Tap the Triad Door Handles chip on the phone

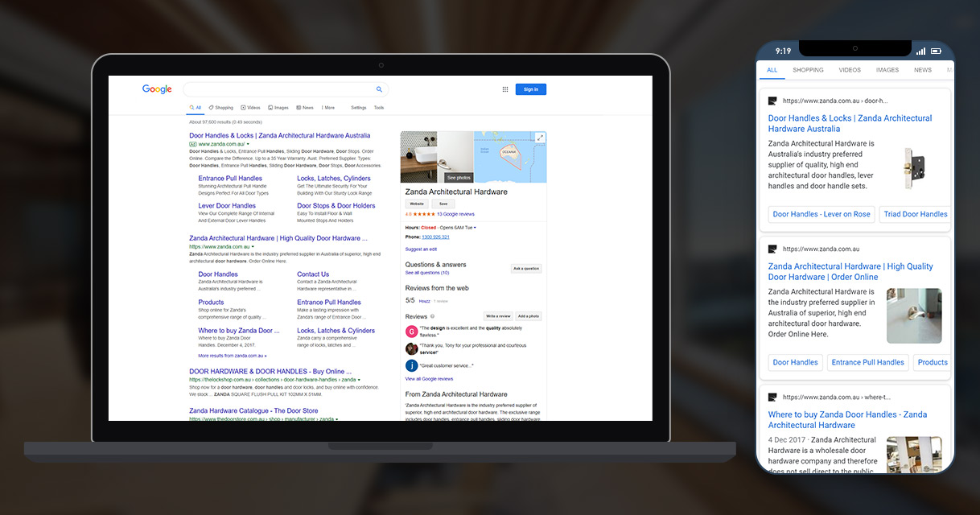point(916,214)
